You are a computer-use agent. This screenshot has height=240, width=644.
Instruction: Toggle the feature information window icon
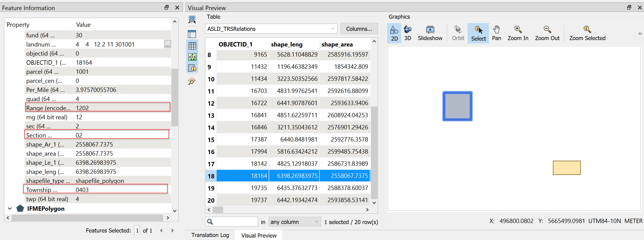tap(192, 68)
